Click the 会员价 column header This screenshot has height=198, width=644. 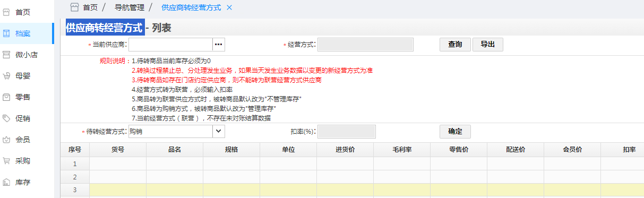tap(572, 150)
